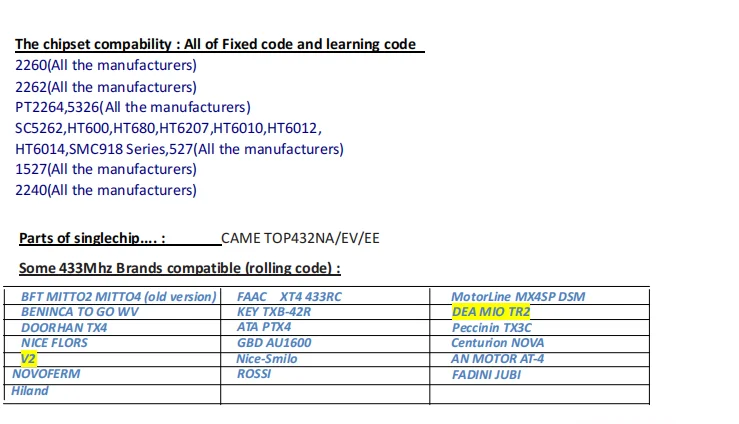Click the yellow highlighted V2 cell
The width and height of the screenshot is (739, 424).
28,358
